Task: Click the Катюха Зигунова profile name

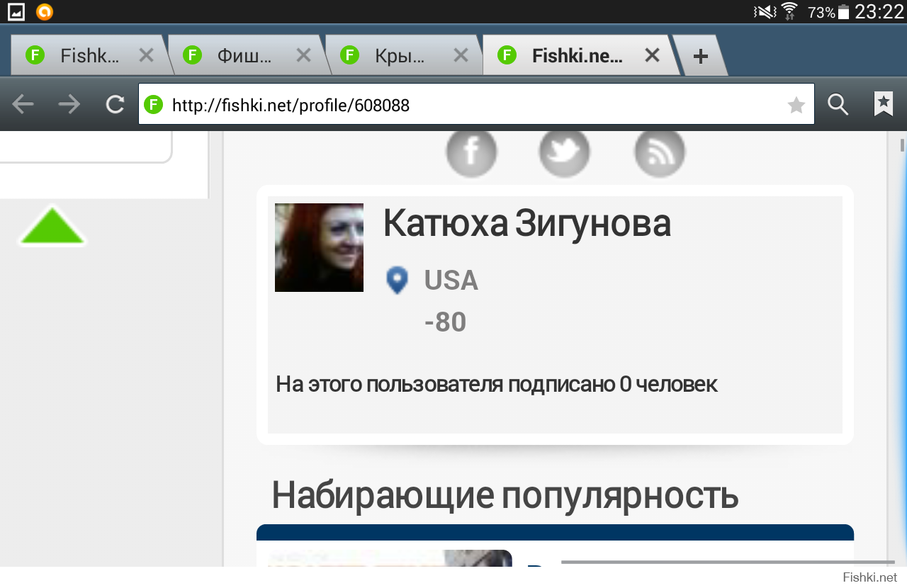Action: coord(526,223)
